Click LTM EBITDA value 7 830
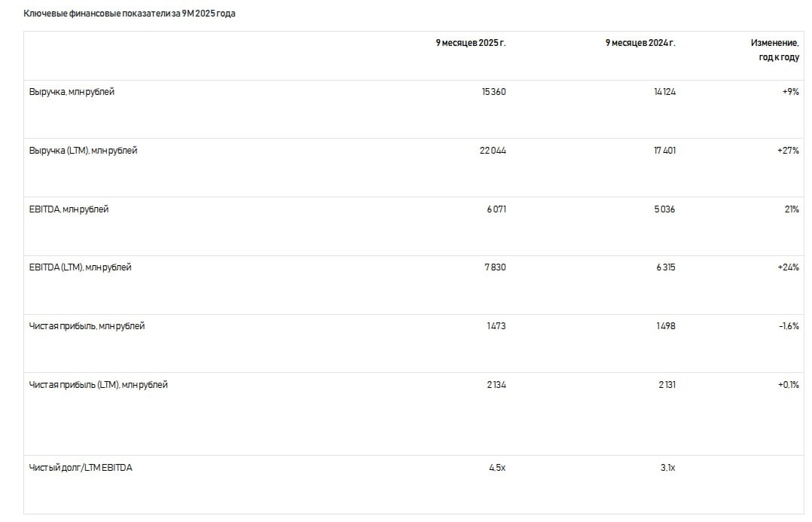Screen dimensions: 812x522 pos(496,267)
